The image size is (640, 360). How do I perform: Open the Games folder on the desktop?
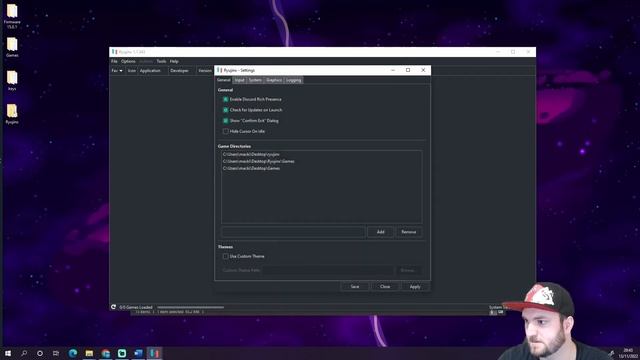12,47
